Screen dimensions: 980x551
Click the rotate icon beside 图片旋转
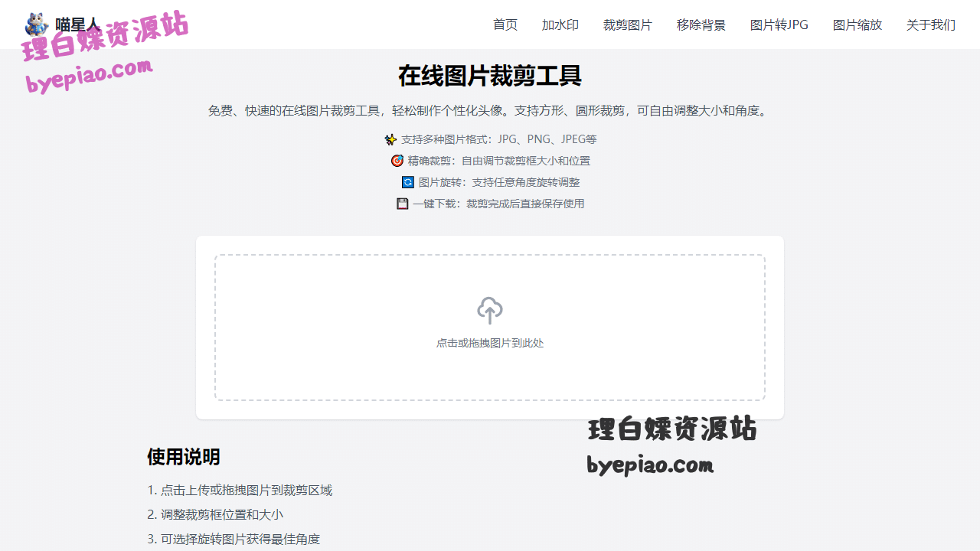[407, 182]
